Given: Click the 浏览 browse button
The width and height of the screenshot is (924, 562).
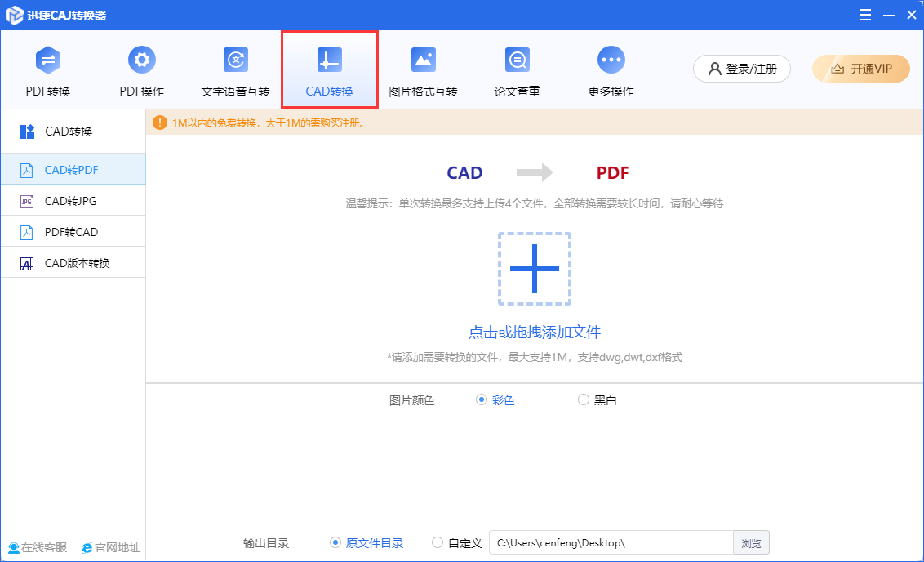Looking at the screenshot, I should coord(751,543).
